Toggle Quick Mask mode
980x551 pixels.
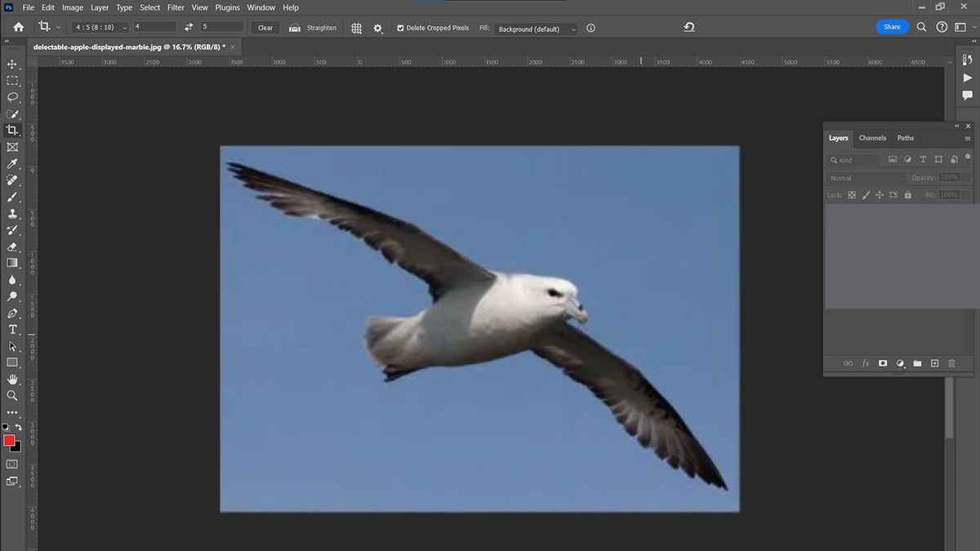(12, 464)
